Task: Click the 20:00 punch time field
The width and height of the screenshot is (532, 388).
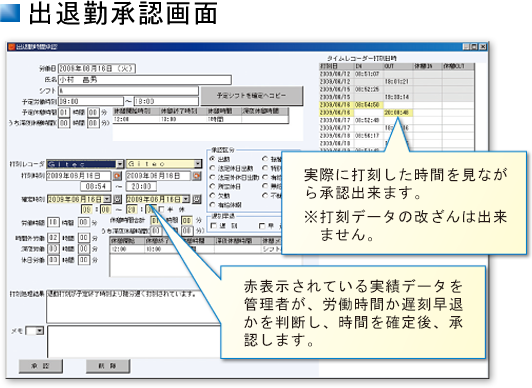Action: pos(141,187)
